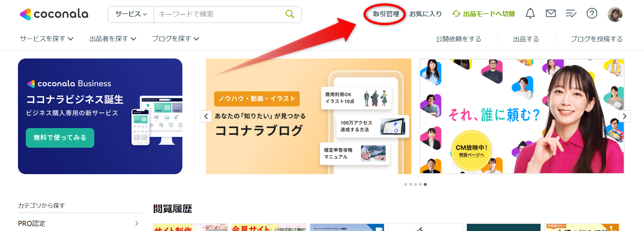Select the first carousel pagination dot
This screenshot has height=231, width=644.
click(x=406, y=185)
